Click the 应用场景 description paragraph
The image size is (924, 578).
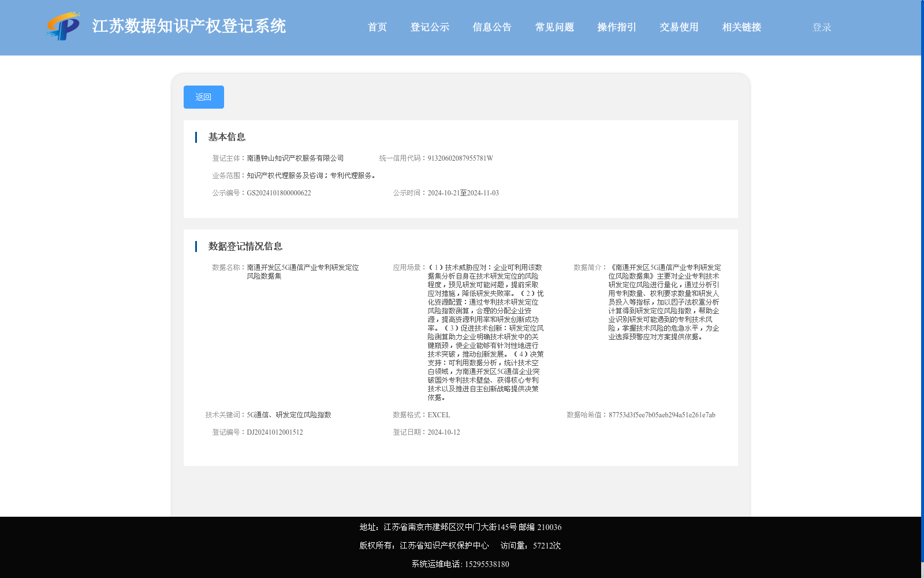pyautogui.click(x=485, y=332)
